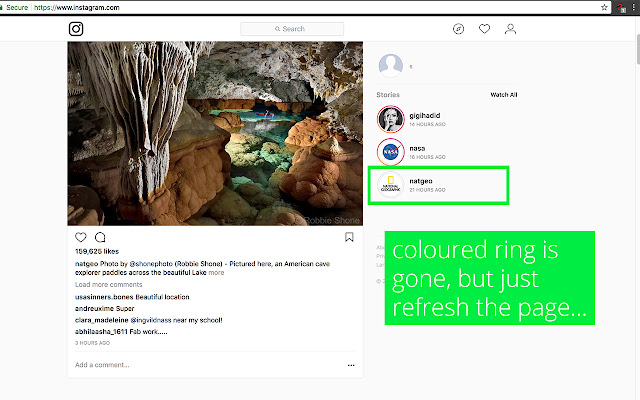The height and width of the screenshot is (400, 640).
Task: Open the post options three-dot menu
Action: click(351, 365)
